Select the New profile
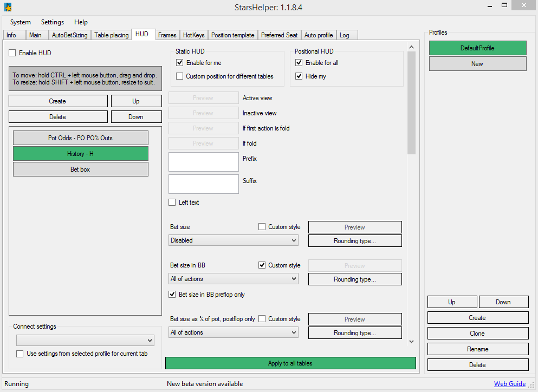 (x=478, y=64)
